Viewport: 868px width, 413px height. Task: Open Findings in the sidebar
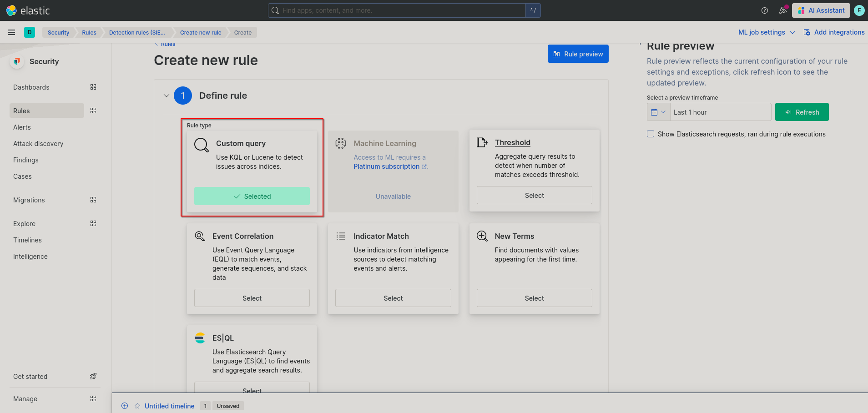(x=26, y=160)
